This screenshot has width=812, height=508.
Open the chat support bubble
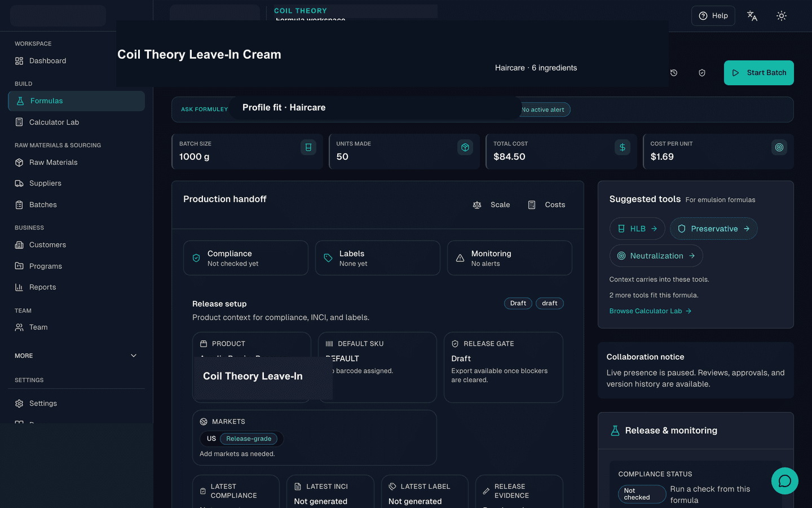(x=785, y=481)
